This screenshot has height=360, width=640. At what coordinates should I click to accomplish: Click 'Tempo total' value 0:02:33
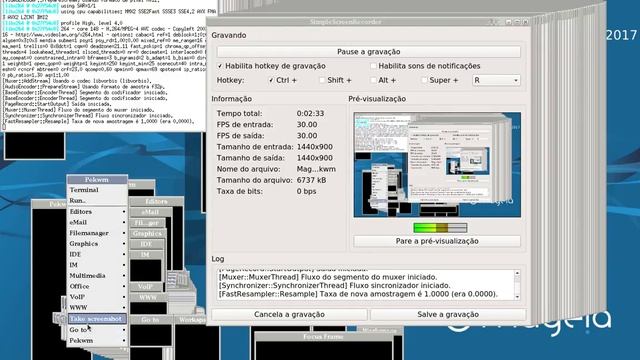tap(310, 114)
